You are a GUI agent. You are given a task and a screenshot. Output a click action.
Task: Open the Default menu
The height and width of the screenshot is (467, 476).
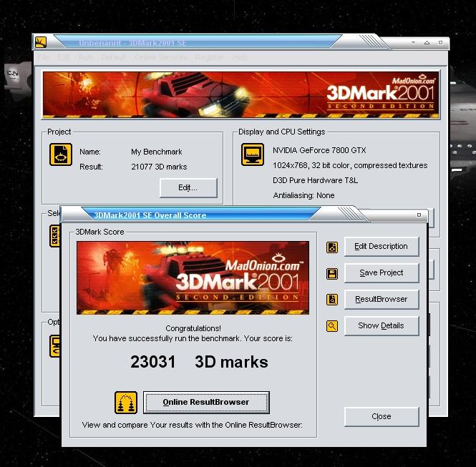tap(113, 57)
